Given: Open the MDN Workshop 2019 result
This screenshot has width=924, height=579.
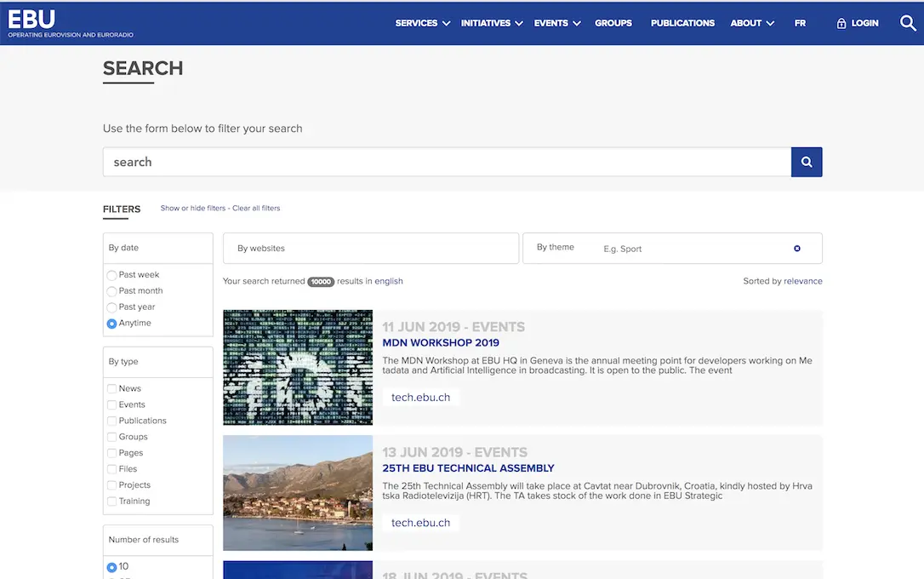Looking at the screenshot, I should point(441,342).
